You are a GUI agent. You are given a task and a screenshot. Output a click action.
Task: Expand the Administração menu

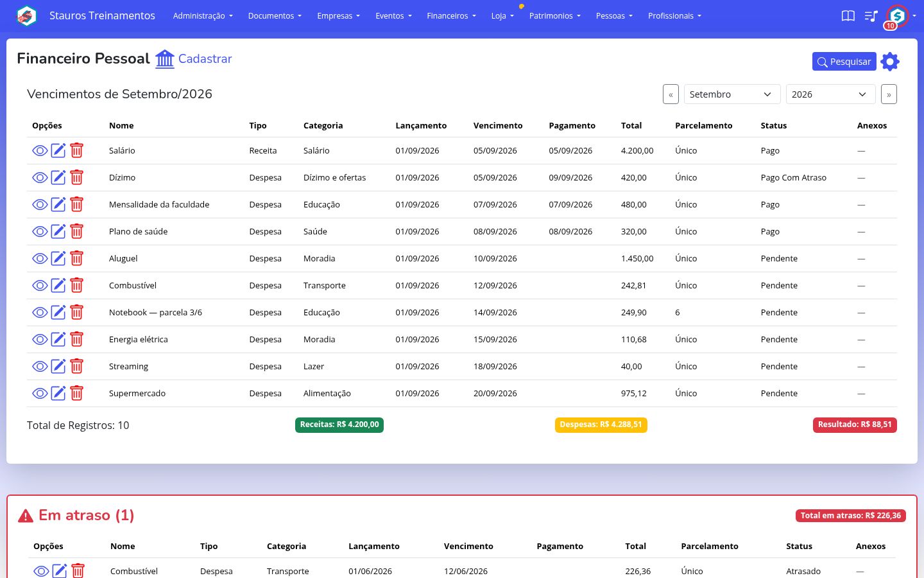click(203, 16)
